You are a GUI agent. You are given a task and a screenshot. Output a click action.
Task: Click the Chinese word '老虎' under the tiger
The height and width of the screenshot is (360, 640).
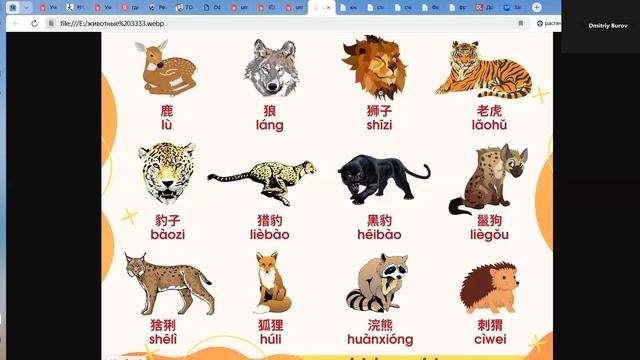click(x=489, y=111)
